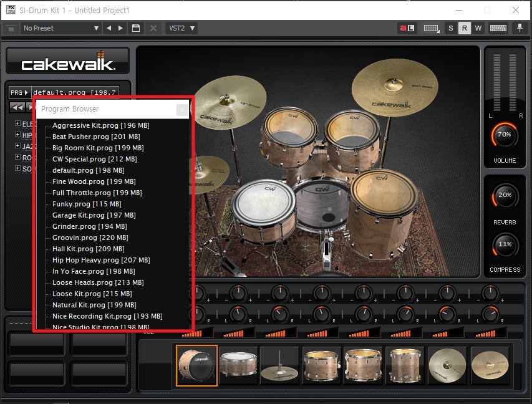Select the seventh pad's cymbal thumbnail

click(447, 365)
